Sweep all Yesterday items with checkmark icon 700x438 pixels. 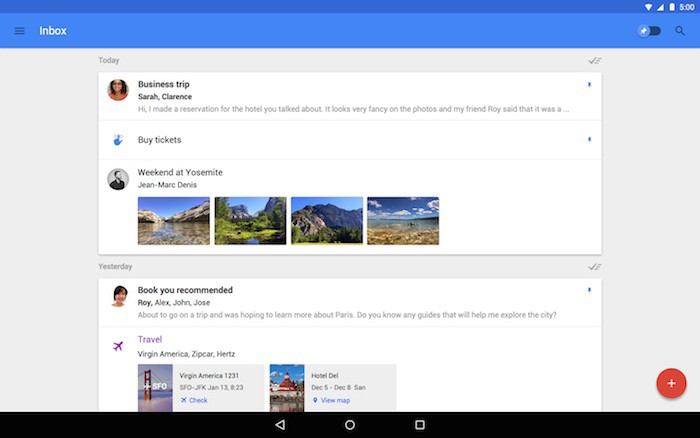[x=595, y=267]
